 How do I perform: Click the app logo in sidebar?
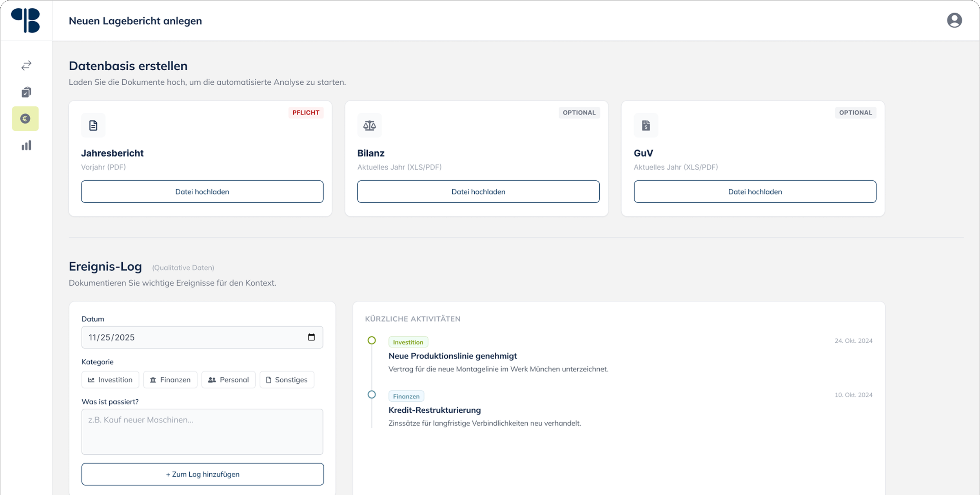coord(26,20)
